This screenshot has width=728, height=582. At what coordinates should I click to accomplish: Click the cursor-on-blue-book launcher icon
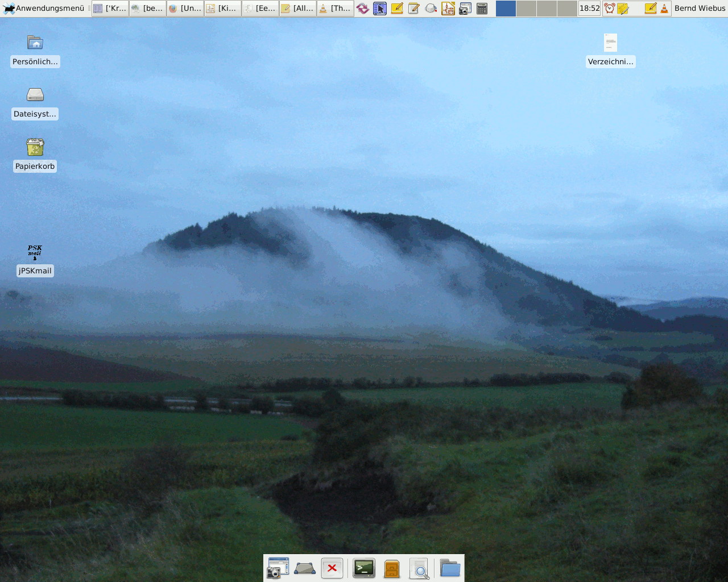[380, 8]
